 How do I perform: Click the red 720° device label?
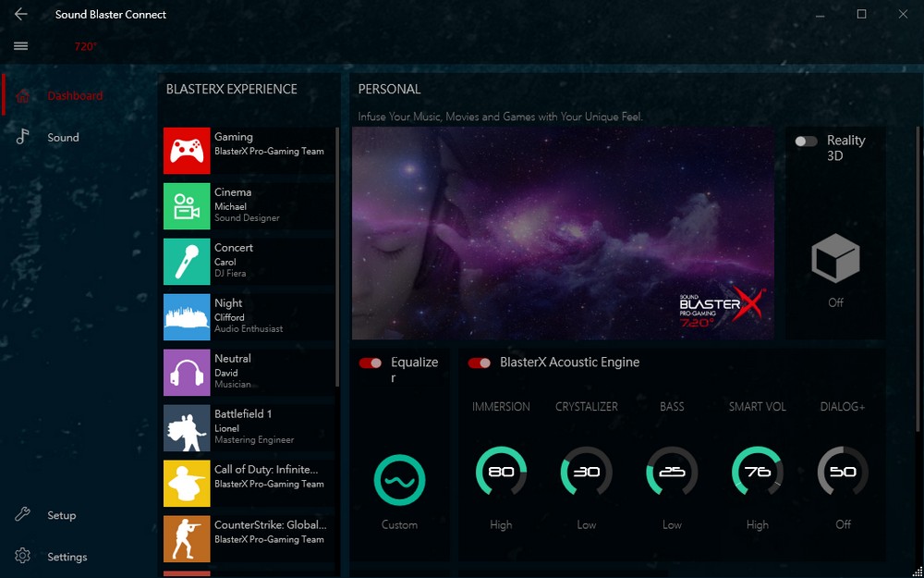pyautogui.click(x=85, y=46)
